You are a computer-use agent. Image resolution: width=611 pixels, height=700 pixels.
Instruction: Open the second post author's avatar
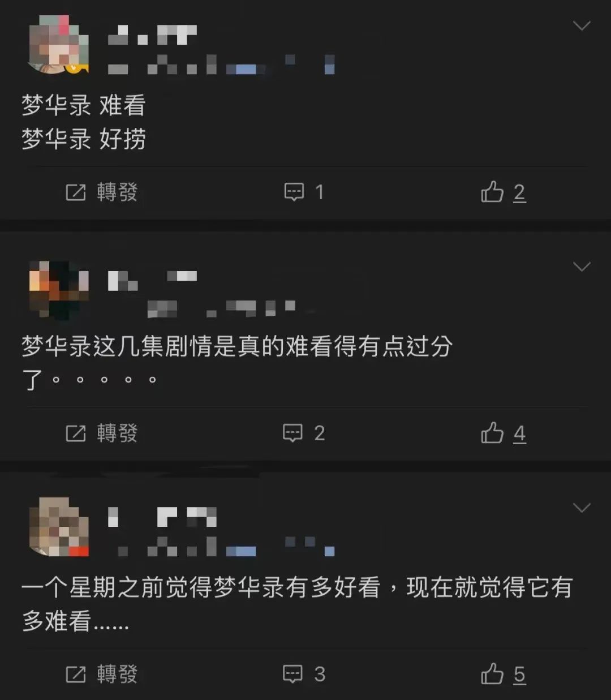[59, 290]
